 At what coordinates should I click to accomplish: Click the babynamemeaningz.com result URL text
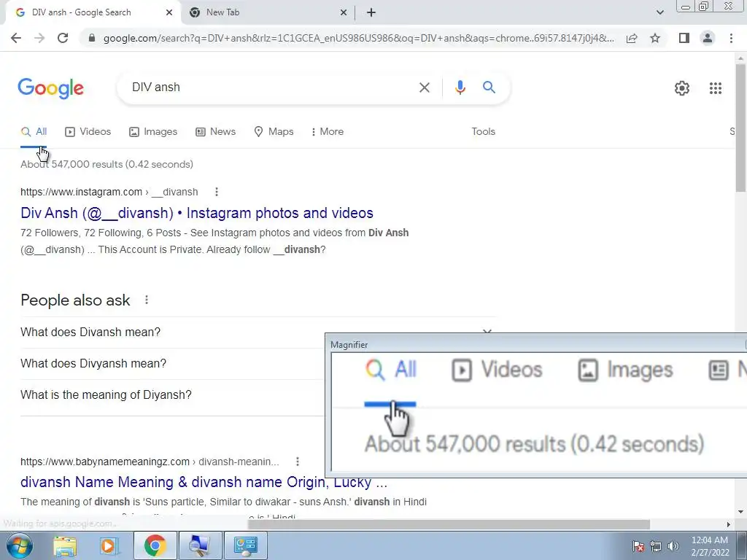pyautogui.click(x=150, y=462)
